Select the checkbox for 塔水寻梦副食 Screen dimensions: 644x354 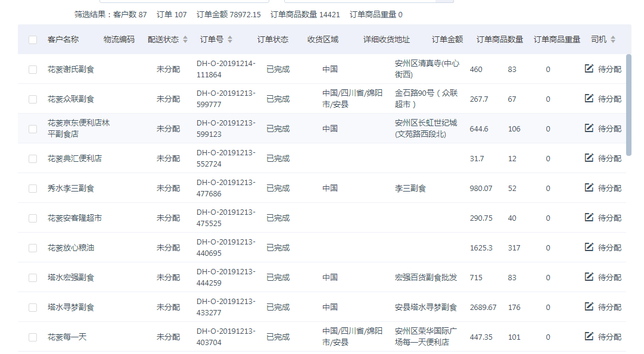tap(33, 308)
